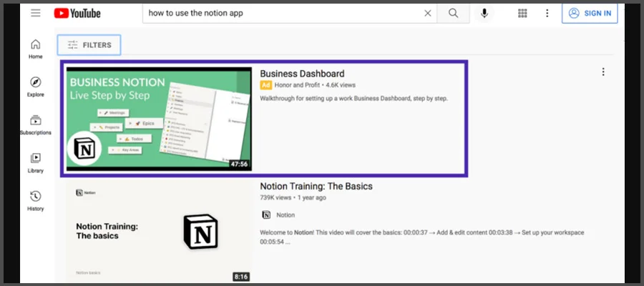
Task: Open Explore in sidebar
Action: coord(35,87)
